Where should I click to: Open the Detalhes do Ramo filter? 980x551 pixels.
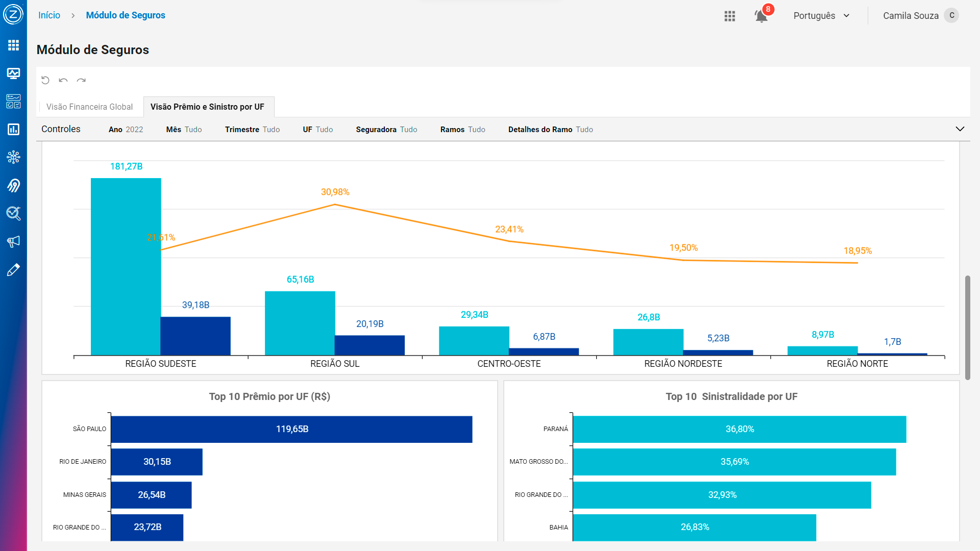550,130
